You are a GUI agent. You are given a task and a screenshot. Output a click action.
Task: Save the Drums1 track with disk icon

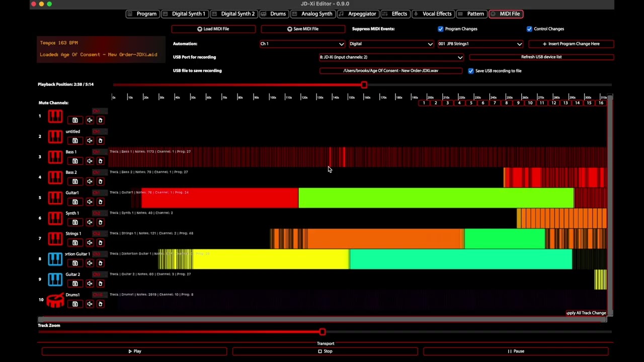75,304
